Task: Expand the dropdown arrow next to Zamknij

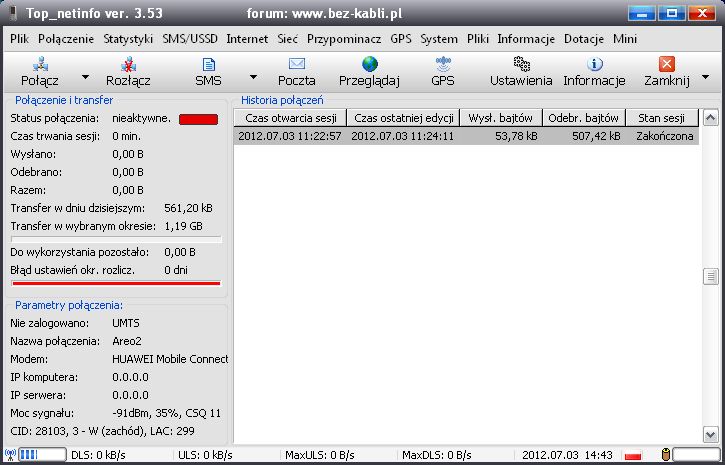Action: tap(706, 76)
